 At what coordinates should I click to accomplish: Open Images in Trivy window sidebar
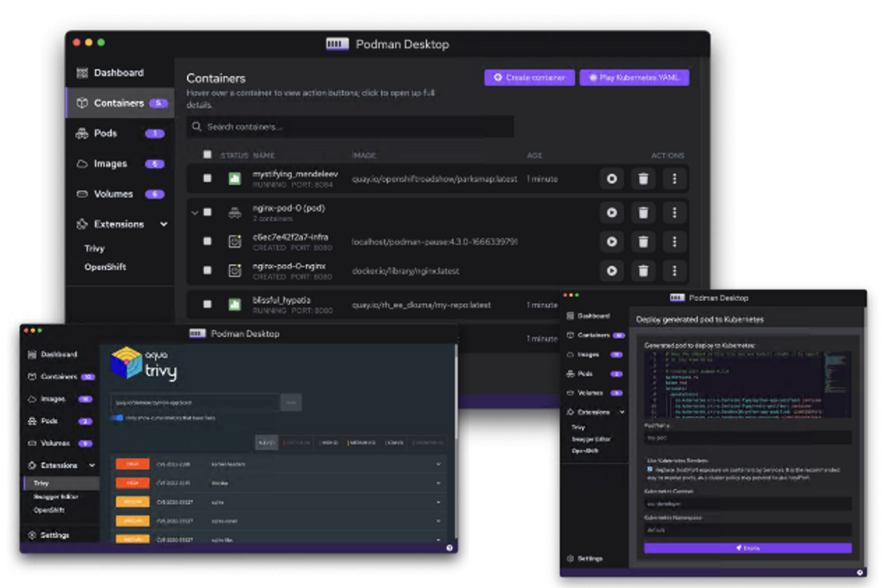pyautogui.click(x=61, y=399)
